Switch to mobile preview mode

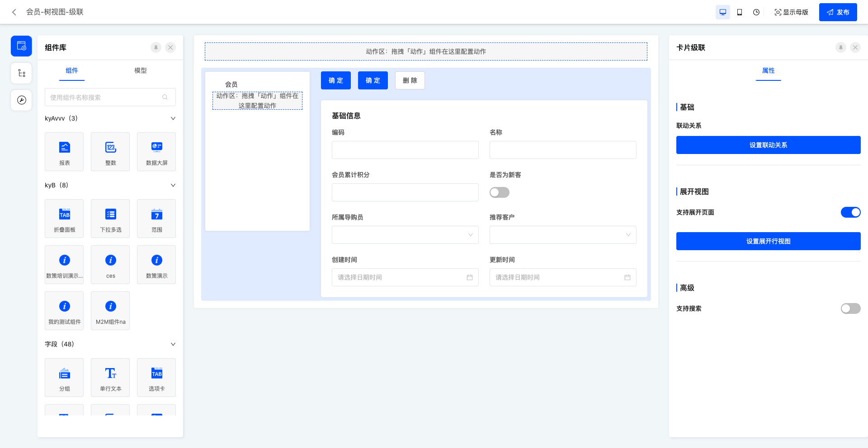tap(740, 12)
